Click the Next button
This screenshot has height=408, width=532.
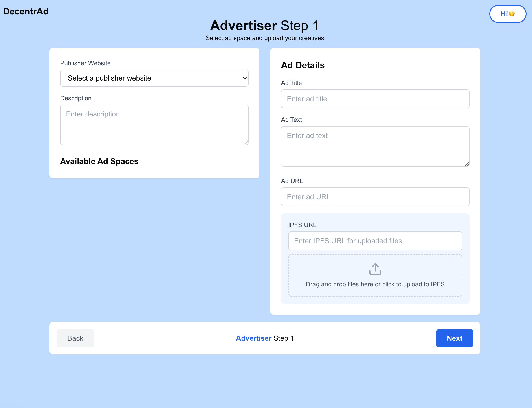click(454, 338)
